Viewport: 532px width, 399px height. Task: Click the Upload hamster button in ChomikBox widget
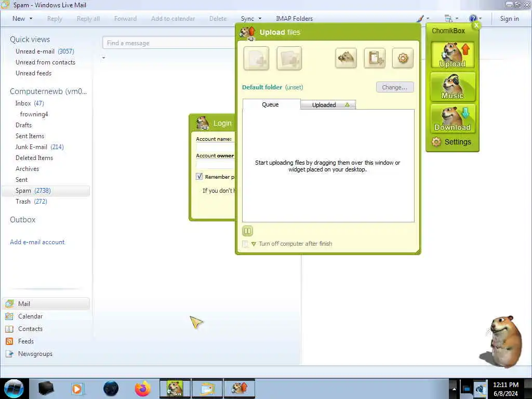tap(453, 55)
